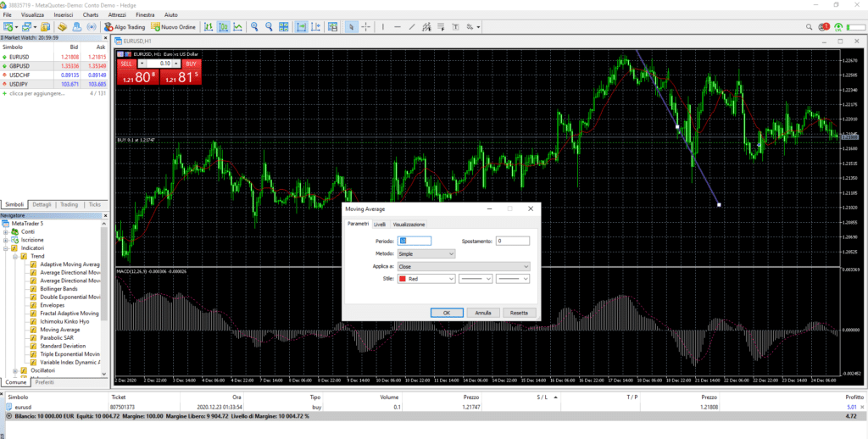
Task: Open the line style dropdown in Stile row
Action: 476,279
